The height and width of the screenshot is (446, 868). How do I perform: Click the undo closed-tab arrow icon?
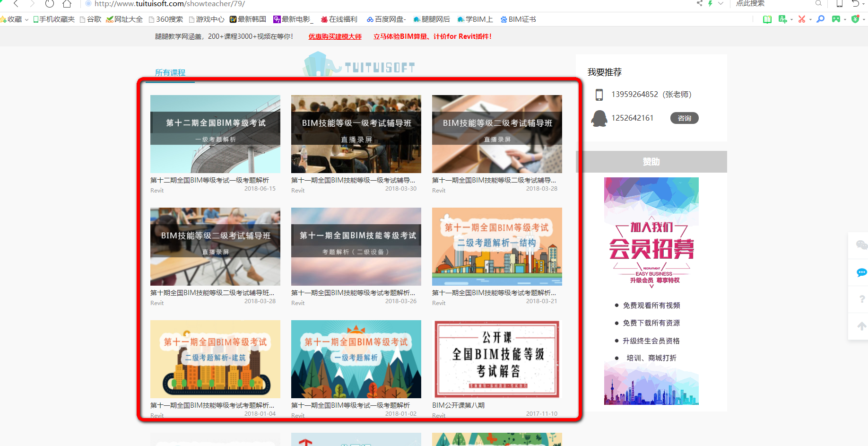pos(855,3)
